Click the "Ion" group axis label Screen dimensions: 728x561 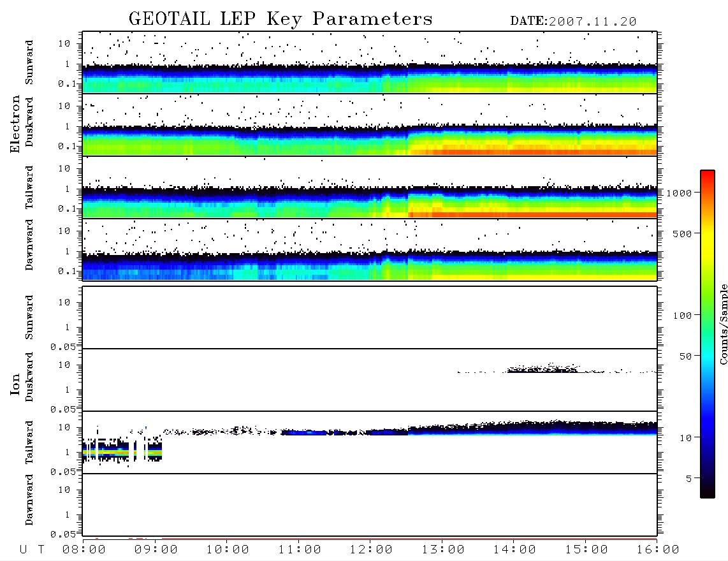click(x=15, y=384)
